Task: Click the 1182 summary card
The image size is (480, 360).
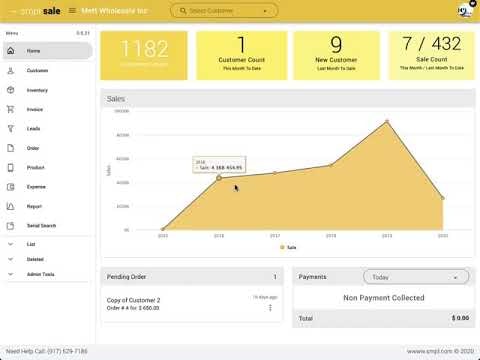Action: pos(144,55)
